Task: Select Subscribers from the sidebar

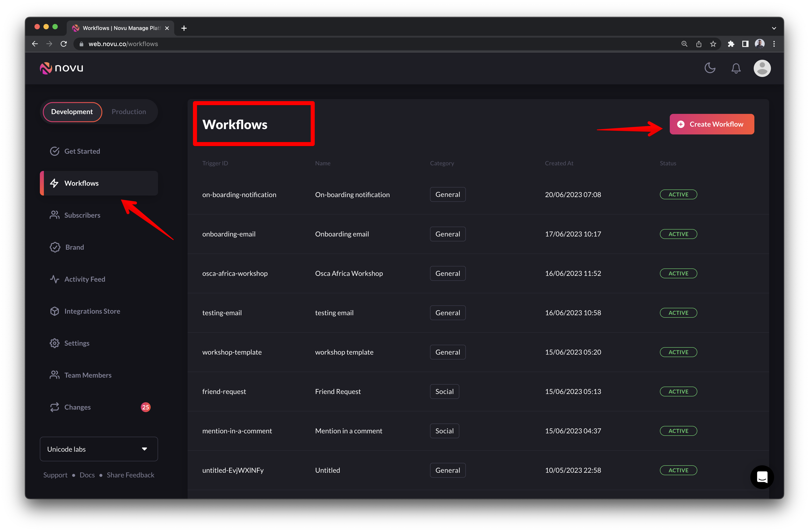Action: (x=82, y=215)
